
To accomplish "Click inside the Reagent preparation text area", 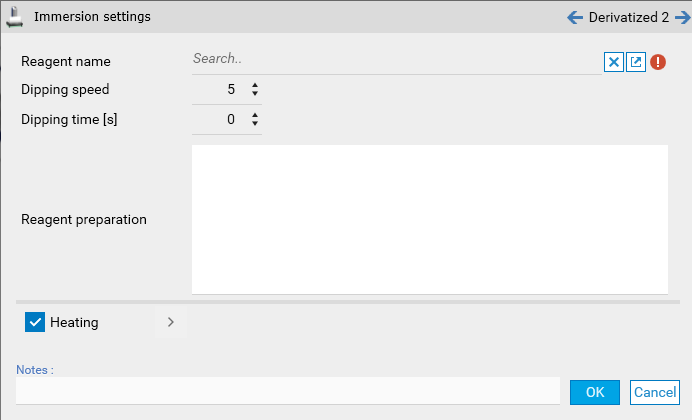I will pyautogui.click(x=429, y=219).
